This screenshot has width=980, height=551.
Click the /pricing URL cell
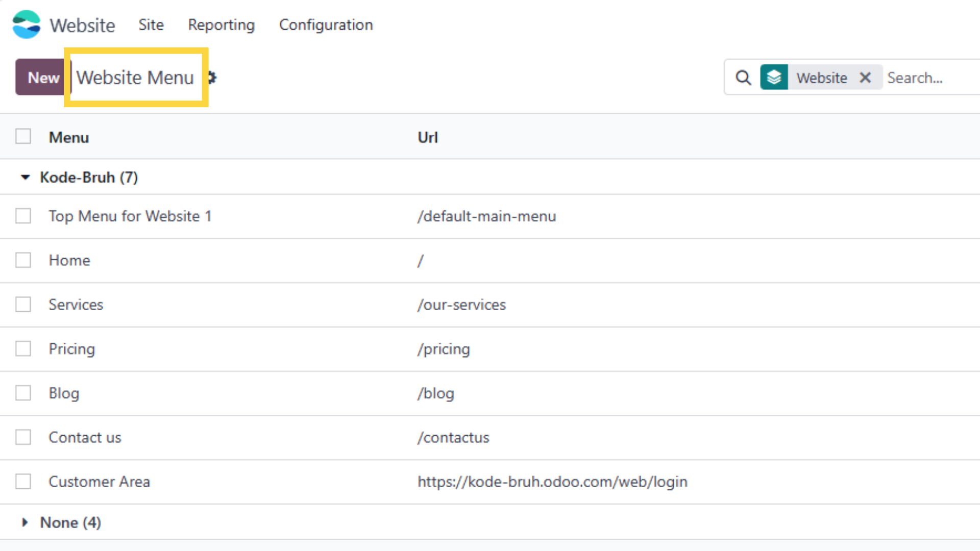[444, 349]
